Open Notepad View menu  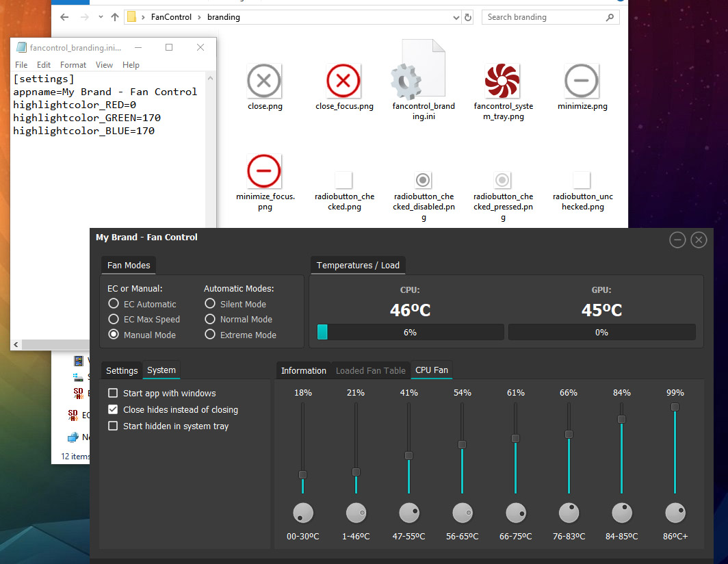(x=104, y=65)
